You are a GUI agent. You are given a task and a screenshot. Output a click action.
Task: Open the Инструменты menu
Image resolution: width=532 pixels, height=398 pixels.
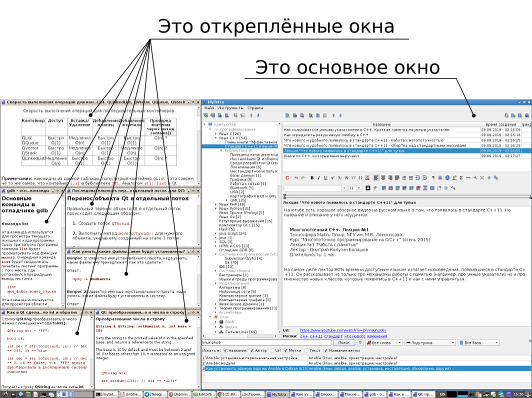230,108
